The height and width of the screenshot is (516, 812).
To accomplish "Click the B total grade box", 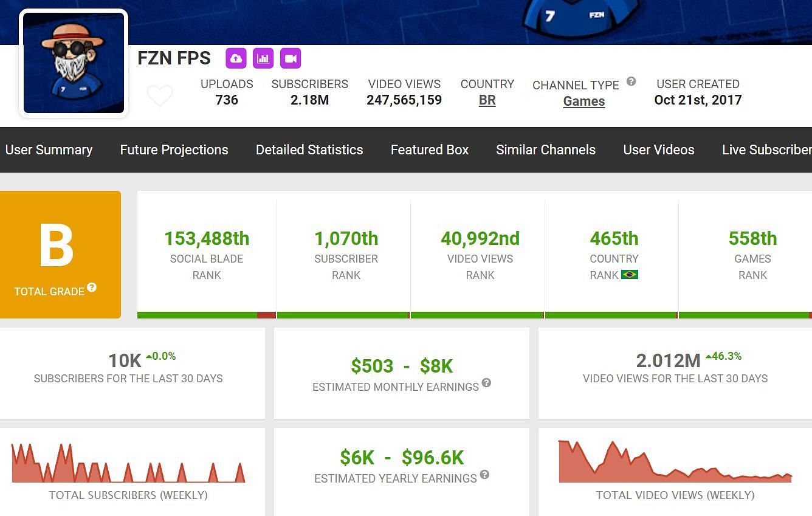I will point(60,255).
